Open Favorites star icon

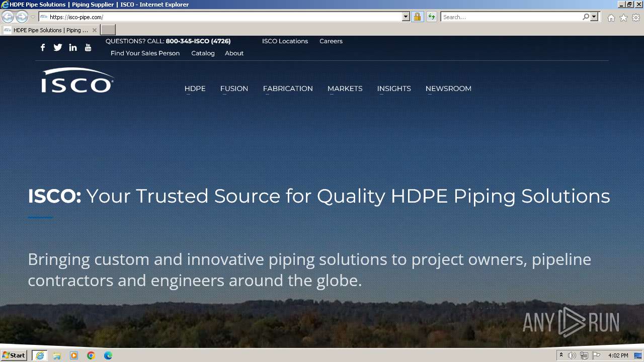pos(623,18)
